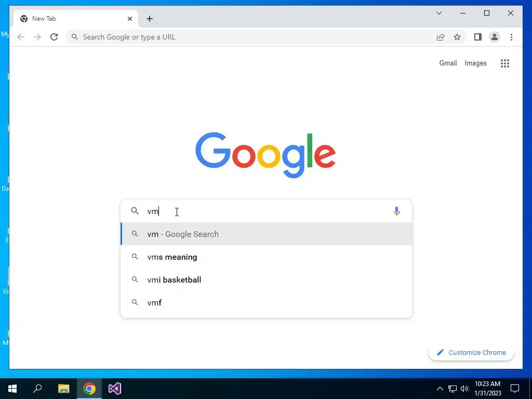Bookmark this tab with star icon

click(x=457, y=37)
